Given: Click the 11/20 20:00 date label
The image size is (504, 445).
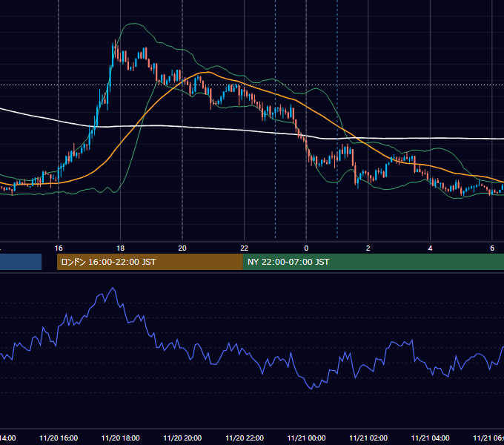Looking at the screenshot, I should click(x=182, y=438).
